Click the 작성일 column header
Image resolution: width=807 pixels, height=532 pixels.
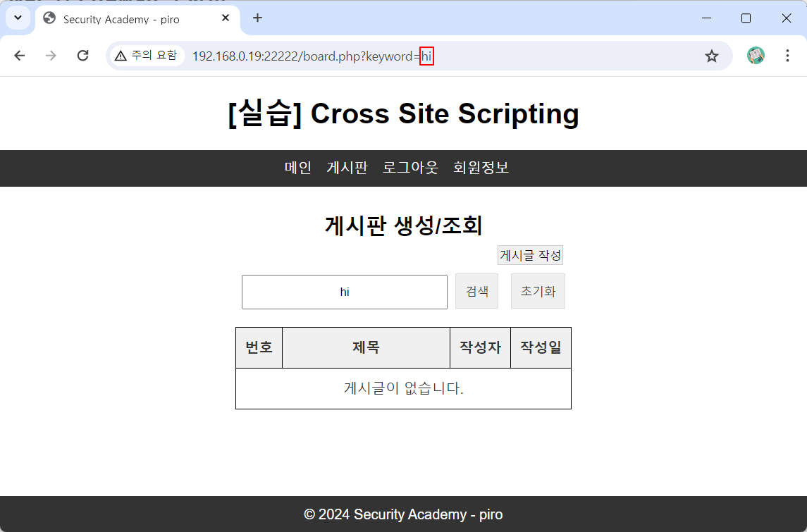tap(541, 347)
